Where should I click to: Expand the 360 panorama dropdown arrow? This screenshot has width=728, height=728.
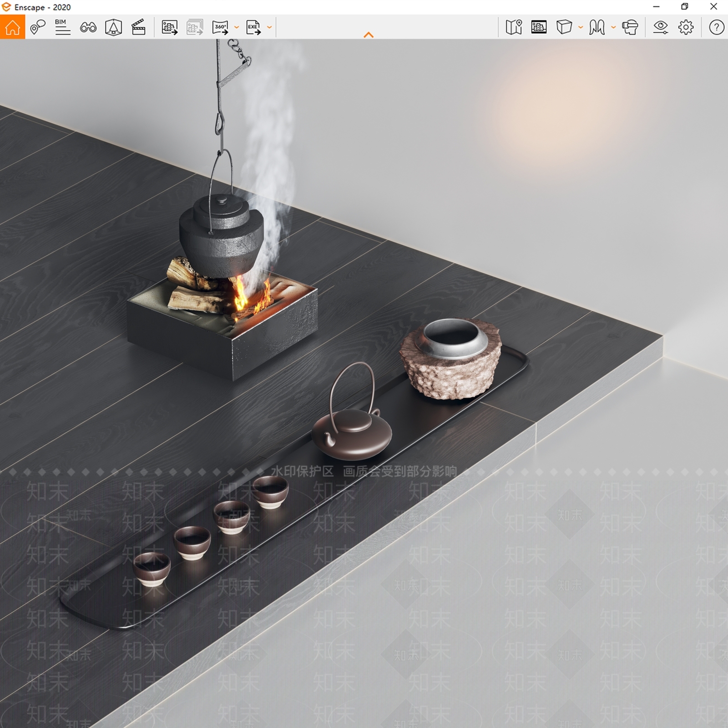[x=237, y=27]
